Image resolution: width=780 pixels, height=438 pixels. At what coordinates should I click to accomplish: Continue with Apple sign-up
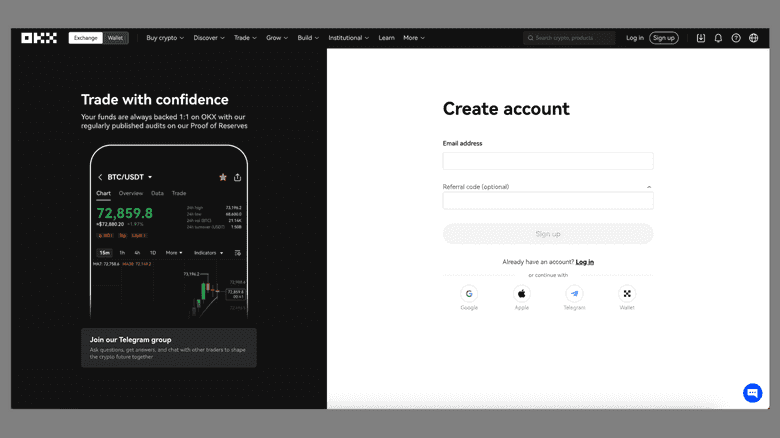pyautogui.click(x=521, y=294)
